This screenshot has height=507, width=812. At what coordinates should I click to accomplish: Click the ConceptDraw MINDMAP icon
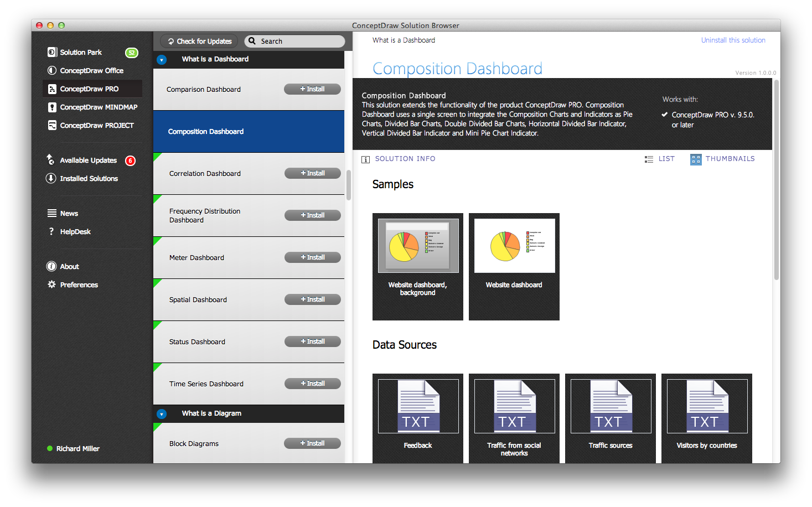(x=51, y=107)
